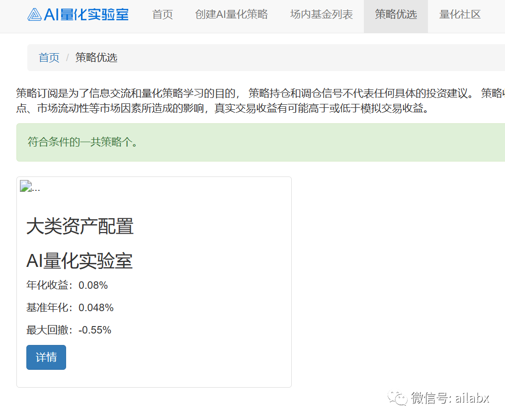The height and width of the screenshot is (420, 505).
Task: Click the logo text AI量化实验室 in the header
Action: click(87, 14)
